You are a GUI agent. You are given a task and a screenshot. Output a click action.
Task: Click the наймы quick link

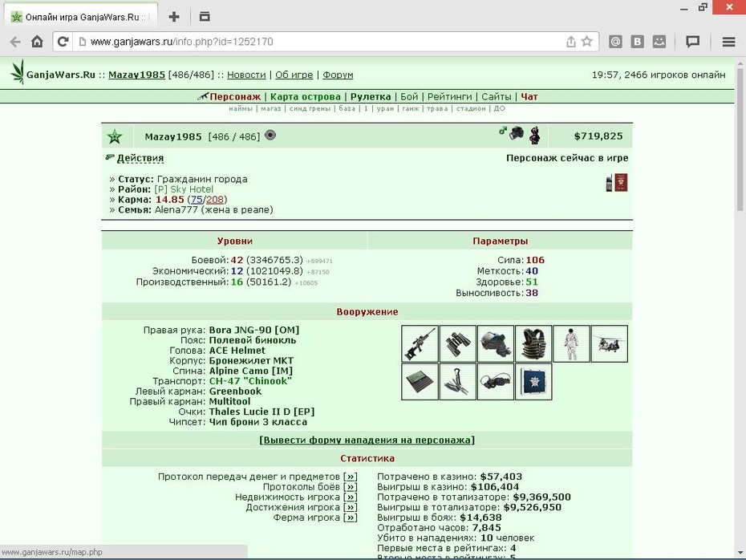pos(241,108)
